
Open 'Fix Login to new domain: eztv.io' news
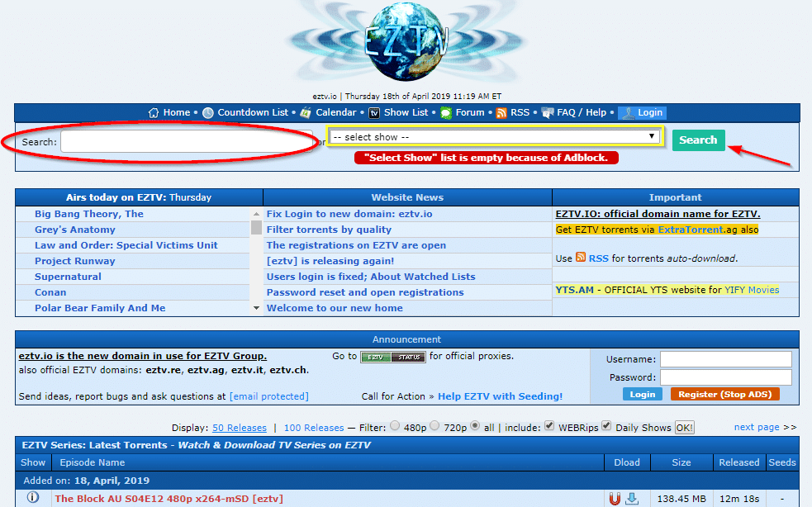tap(349, 214)
